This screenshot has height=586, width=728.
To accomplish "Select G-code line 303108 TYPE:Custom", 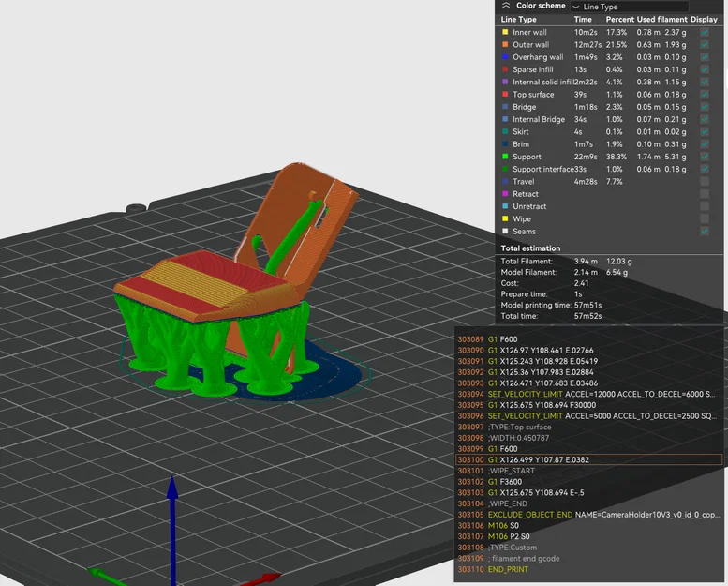I will [588, 548].
